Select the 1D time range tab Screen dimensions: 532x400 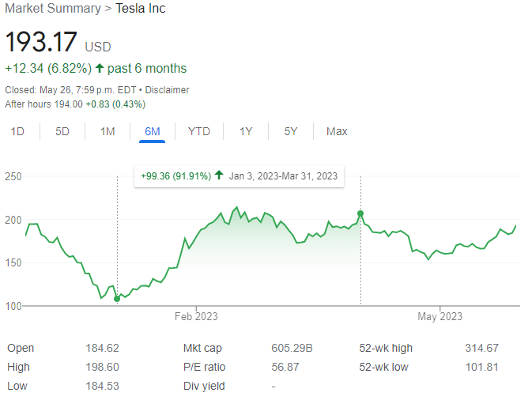[x=17, y=131]
